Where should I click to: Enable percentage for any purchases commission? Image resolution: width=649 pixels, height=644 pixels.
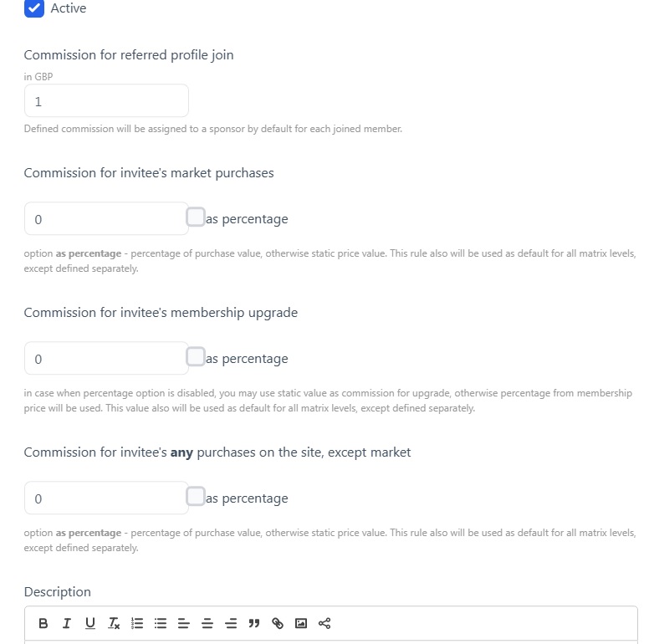(196, 497)
